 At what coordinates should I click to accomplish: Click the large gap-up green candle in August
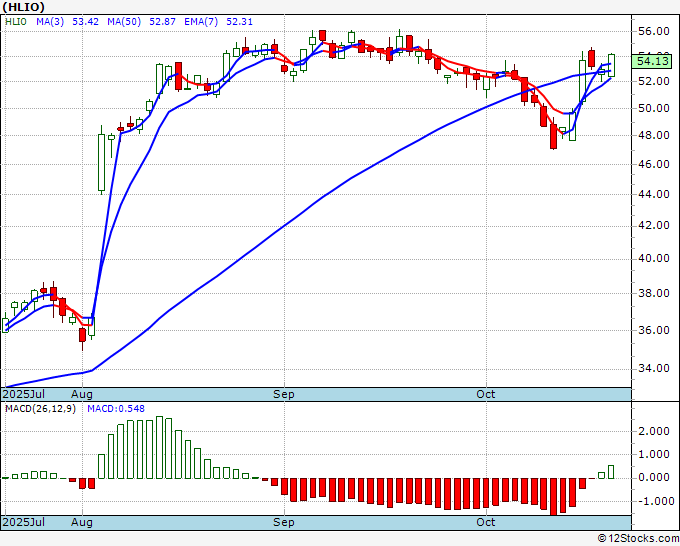(x=101, y=162)
